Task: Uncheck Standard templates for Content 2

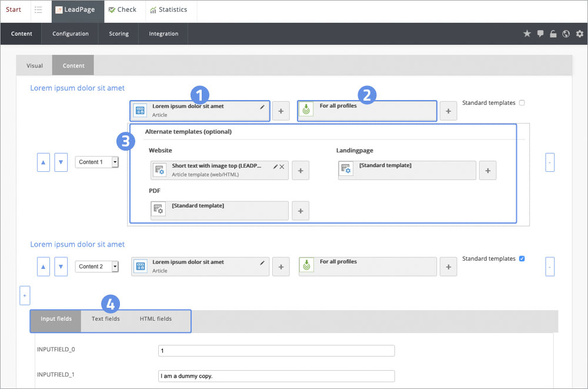Action: pos(522,259)
